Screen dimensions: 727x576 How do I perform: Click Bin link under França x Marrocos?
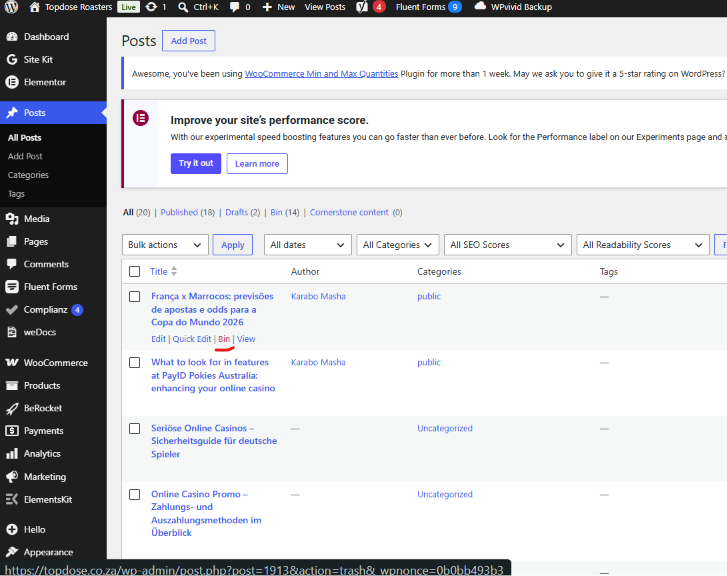point(224,339)
